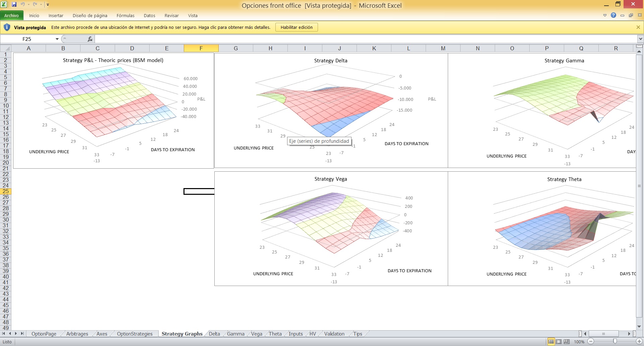644x346 pixels.
Task: Open the Axes sheet tab
Action: pyautogui.click(x=102, y=334)
